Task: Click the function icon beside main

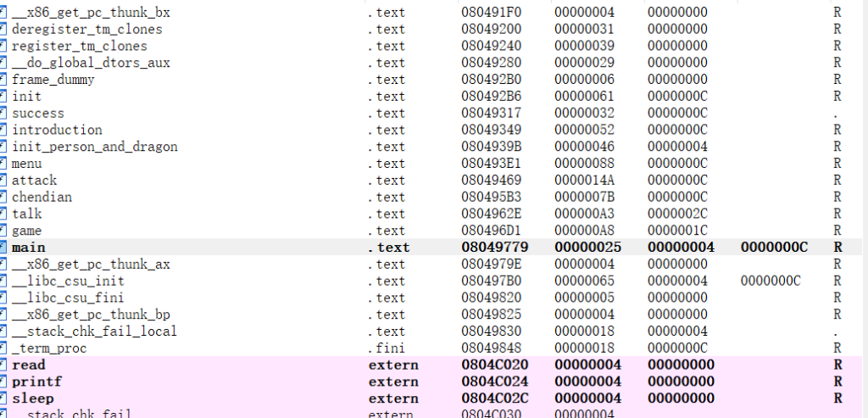Action: pyautogui.click(x=3, y=248)
